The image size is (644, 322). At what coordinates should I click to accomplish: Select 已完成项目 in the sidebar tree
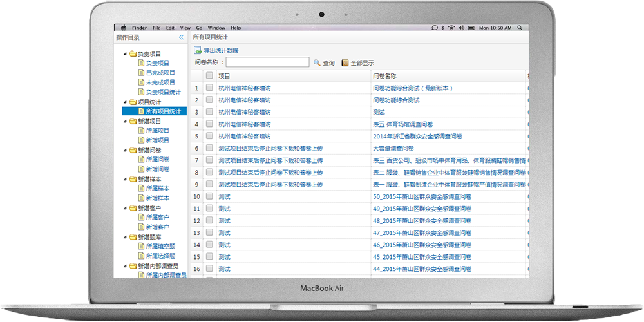pyautogui.click(x=160, y=73)
